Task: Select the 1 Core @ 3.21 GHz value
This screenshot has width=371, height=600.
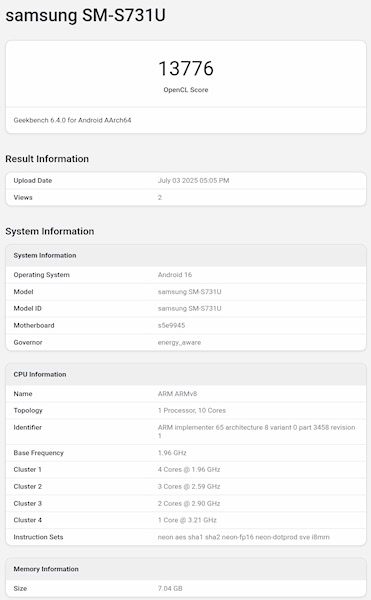Action: (187, 520)
